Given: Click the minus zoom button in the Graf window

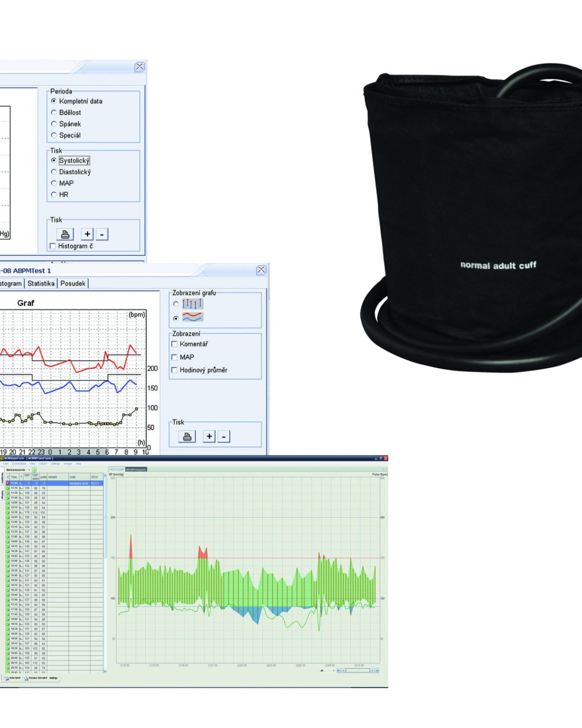Looking at the screenshot, I should point(224,436).
